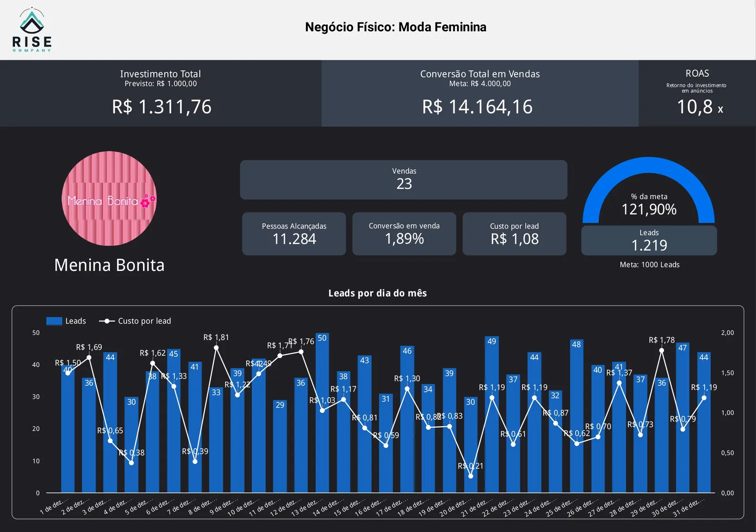Click the blue Leads legend icon
The height and width of the screenshot is (532, 756).
(54, 321)
